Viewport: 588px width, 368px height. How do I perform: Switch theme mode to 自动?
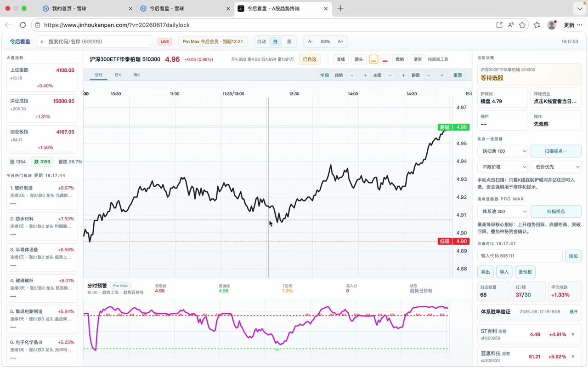(261, 41)
